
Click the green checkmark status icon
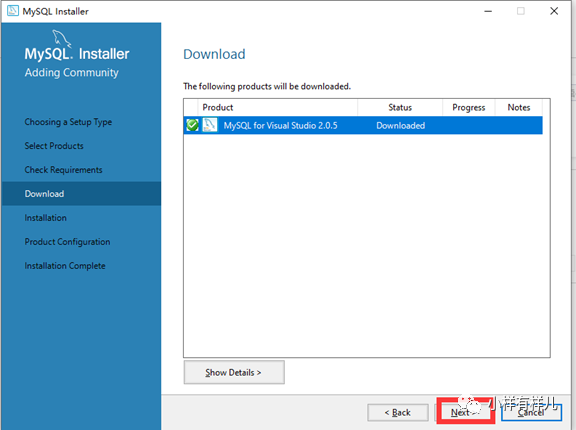[192, 125]
